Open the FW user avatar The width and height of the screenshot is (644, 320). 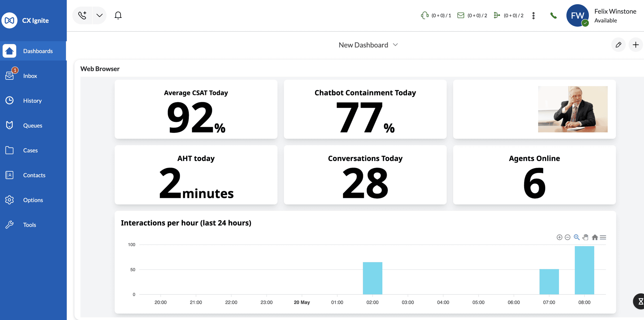tap(577, 15)
